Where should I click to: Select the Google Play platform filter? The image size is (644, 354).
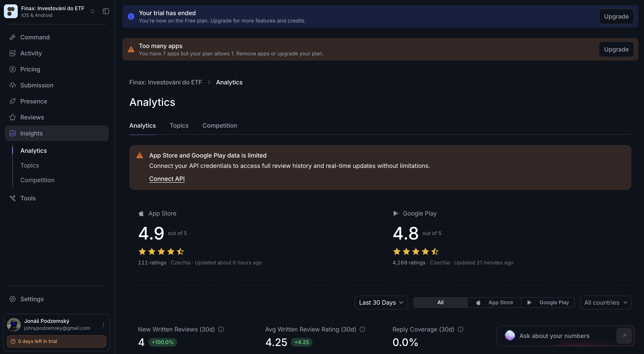pos(548,303)
